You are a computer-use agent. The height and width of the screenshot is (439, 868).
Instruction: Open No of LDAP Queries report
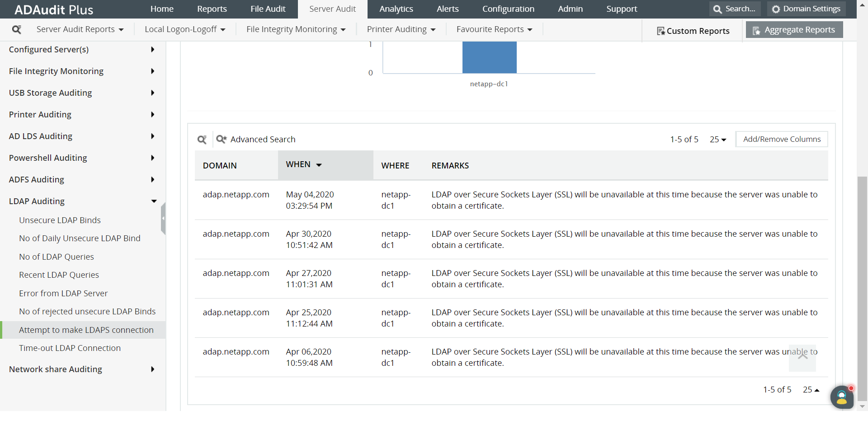click(57, 257)
